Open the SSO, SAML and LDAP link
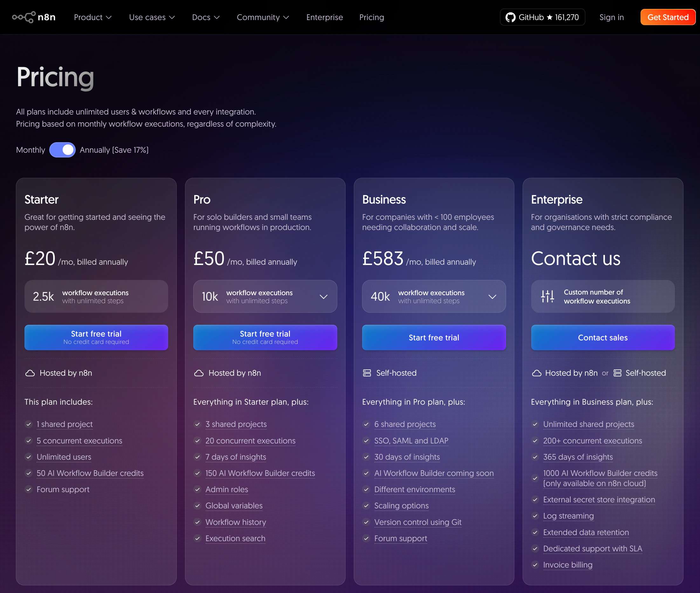Image resolution: width=700 pixels, height=593 pixels. 411,441
